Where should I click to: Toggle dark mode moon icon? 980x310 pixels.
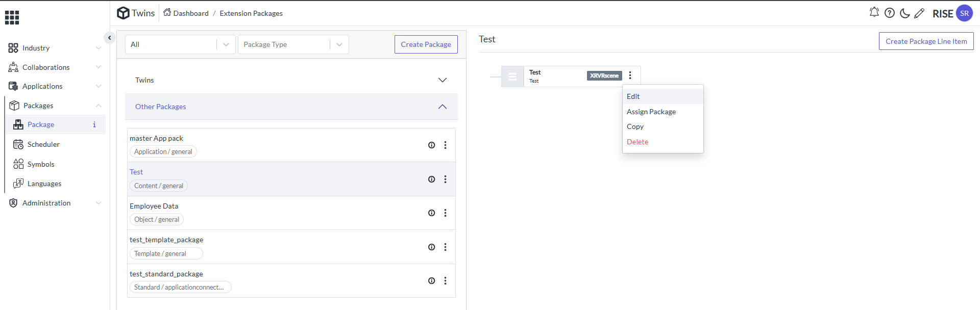[x=904, y=13]
